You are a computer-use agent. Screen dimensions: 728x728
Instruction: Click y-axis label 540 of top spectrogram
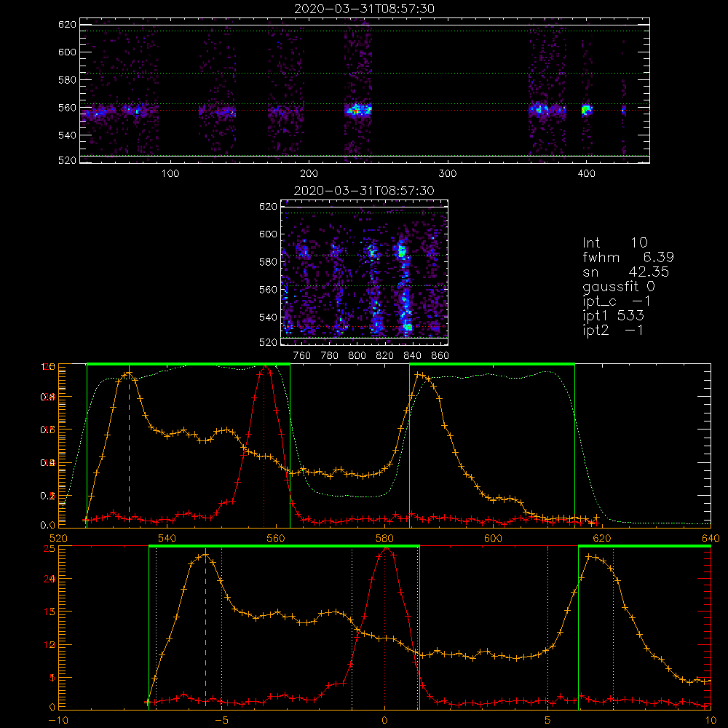(x=67, y=135)
